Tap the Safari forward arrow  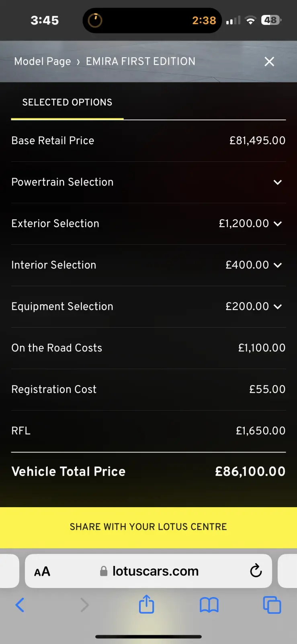coord(84,605)
